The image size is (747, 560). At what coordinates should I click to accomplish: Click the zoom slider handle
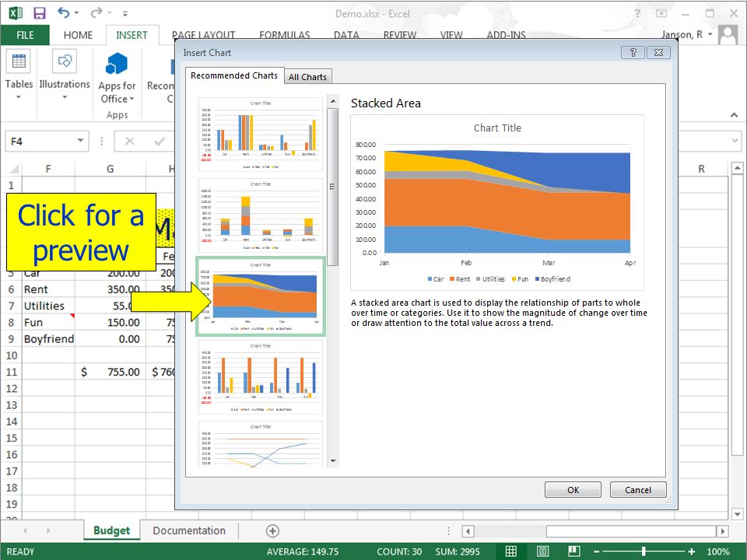click(x=644, y=551)
